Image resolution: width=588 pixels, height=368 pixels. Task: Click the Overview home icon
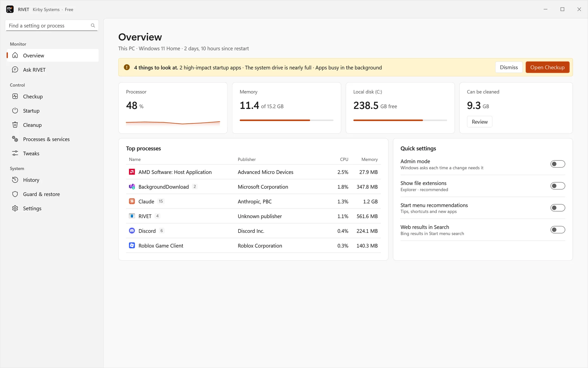coord(15,55)
